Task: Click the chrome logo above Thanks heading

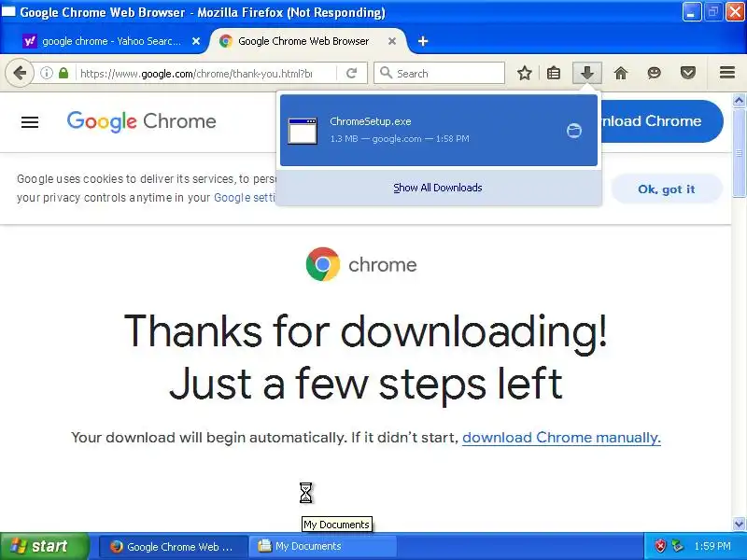Action: 361,264
